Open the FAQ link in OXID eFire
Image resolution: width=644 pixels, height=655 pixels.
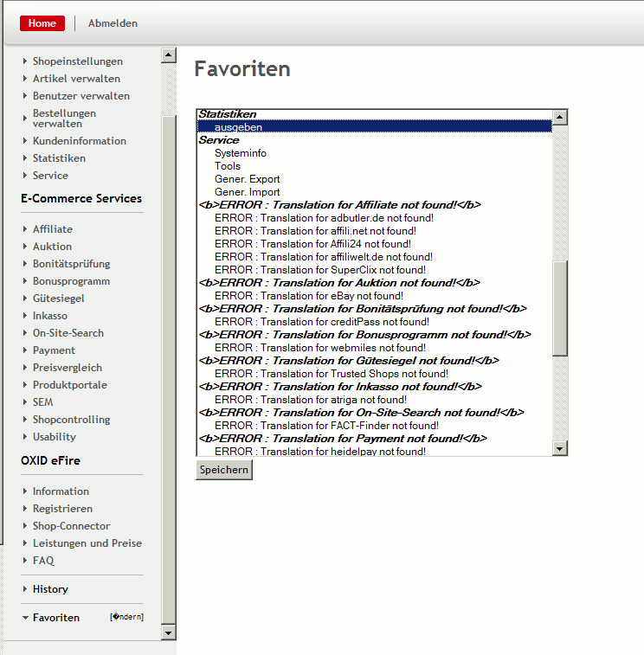[42, 561]
